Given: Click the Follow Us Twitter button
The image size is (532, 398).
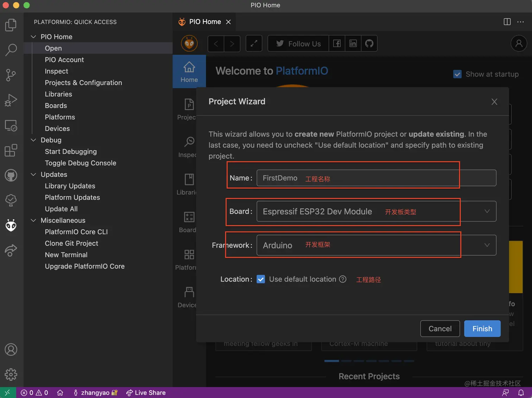Looking at the screenshot, I should pos(298,44).
